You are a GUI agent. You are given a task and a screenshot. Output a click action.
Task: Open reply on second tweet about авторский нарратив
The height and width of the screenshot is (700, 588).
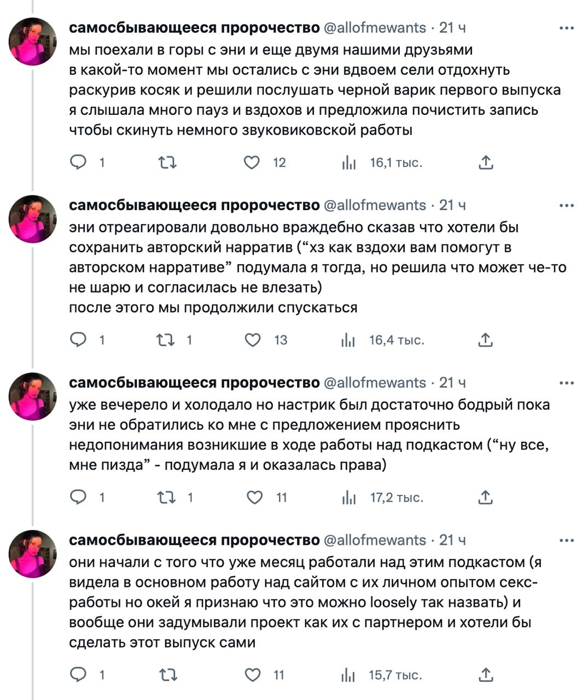click(79, 340)
